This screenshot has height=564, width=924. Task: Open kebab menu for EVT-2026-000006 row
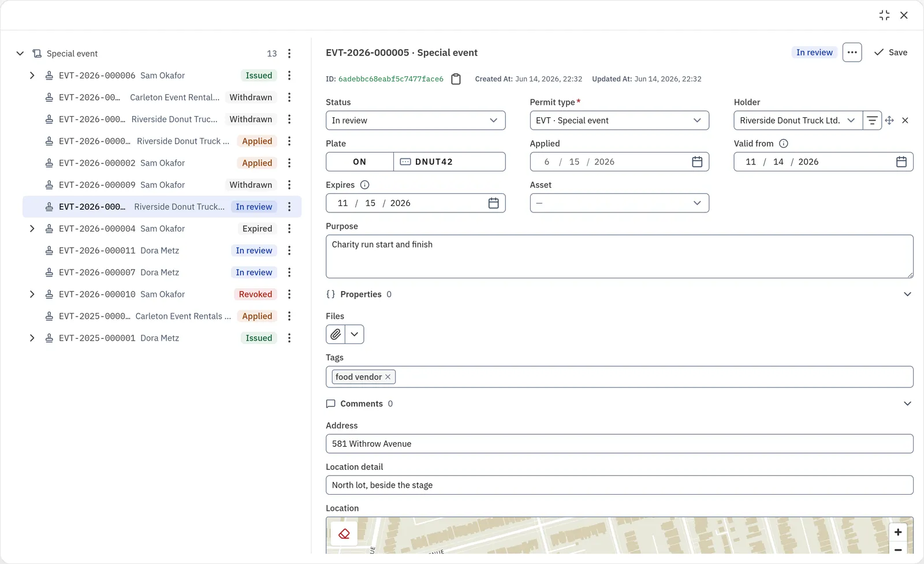(x=289, y=76)
